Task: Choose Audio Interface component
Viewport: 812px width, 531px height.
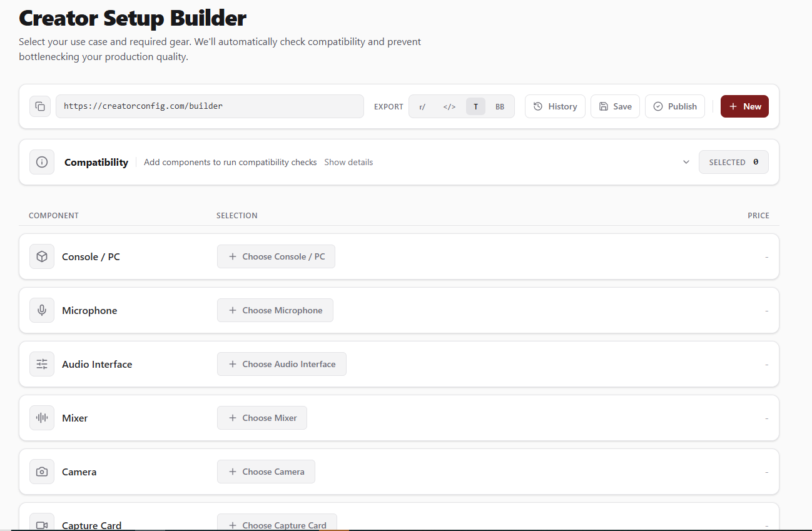Action: click(282, 364)
